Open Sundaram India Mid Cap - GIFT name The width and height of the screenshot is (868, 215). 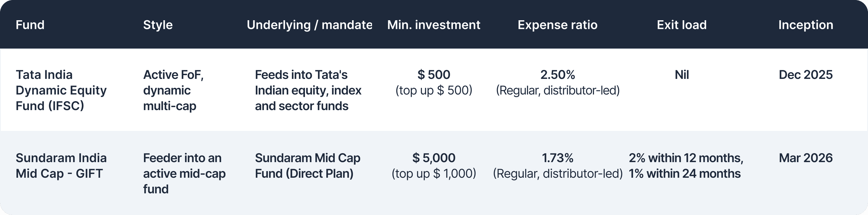click(x=61, y=166)
